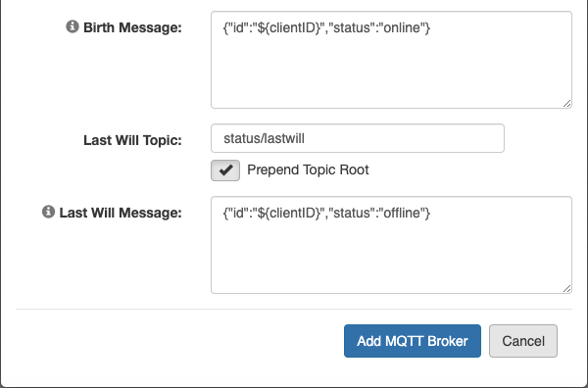Click the Last Will Message info icon
Image resolution: width=588 pixels, height=388 pixels.
tap(48, 212)
